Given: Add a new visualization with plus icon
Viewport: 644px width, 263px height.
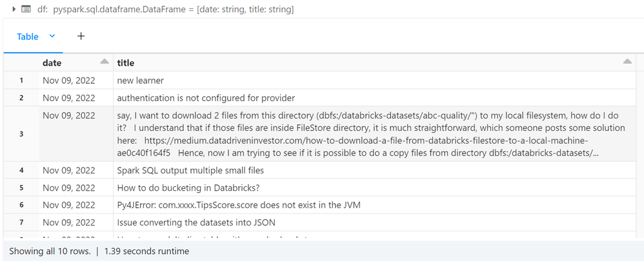Looking at the screenshot, I should (x=81, y=36).
